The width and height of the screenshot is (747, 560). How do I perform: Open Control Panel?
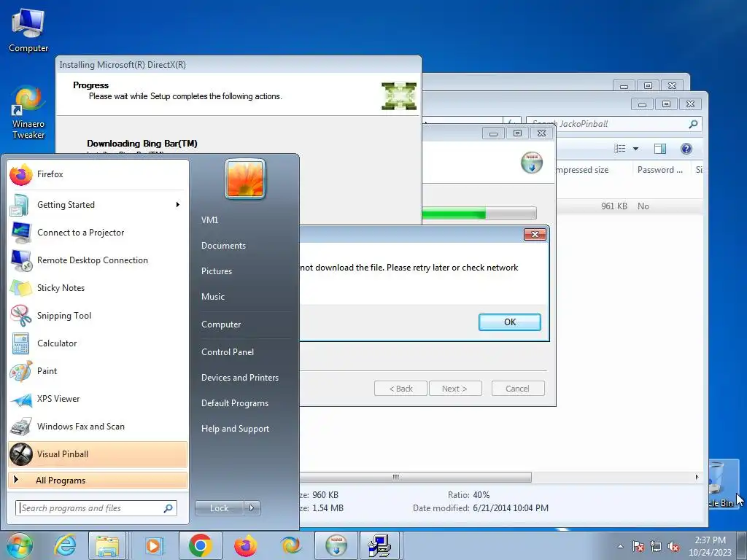228,352
